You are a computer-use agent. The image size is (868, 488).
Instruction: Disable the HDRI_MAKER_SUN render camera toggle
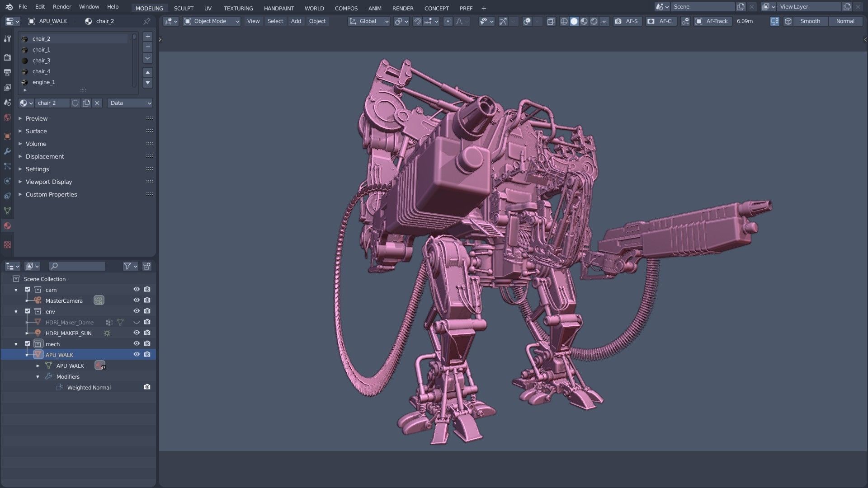146,333
